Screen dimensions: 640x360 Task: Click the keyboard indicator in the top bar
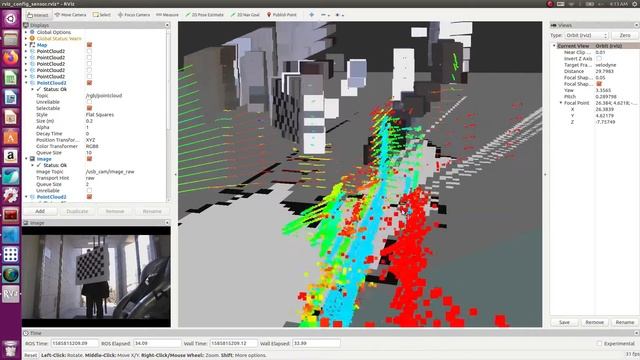point(560,4)
